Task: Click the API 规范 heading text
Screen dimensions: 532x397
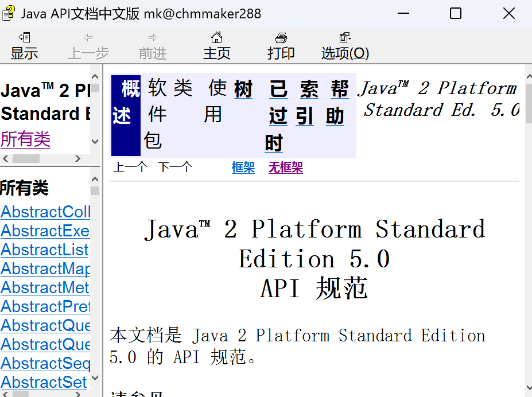Action: [314, 288]
